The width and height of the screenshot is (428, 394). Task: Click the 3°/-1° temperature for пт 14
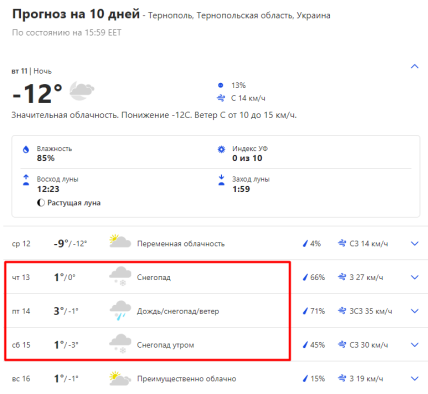pos(66,311)
